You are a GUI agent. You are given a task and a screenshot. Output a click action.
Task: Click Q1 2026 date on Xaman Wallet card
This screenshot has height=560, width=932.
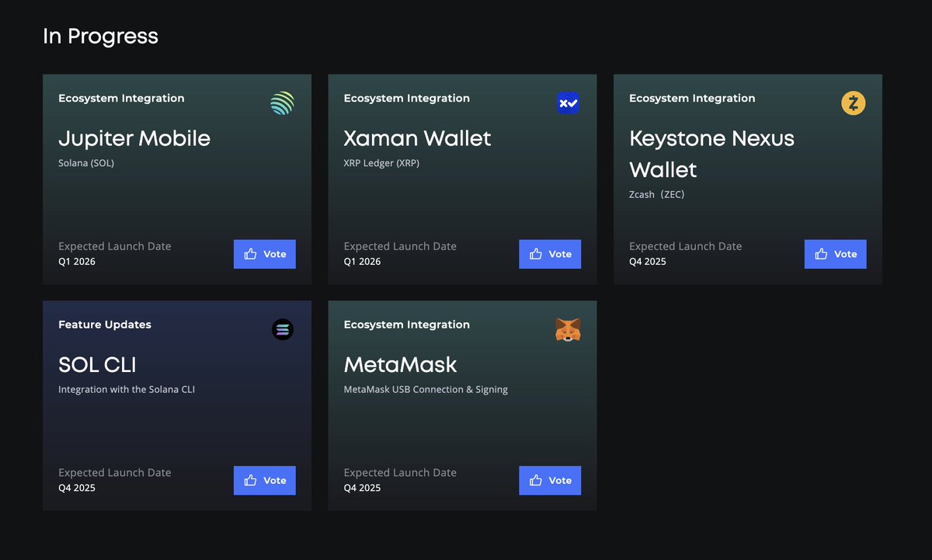pos(363,262)
